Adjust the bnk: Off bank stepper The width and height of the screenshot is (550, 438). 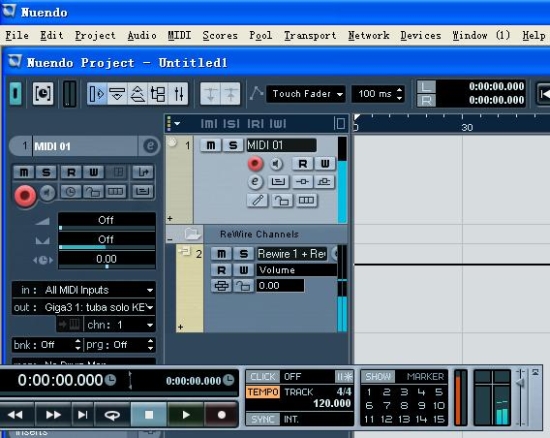[x=78, y=345]
